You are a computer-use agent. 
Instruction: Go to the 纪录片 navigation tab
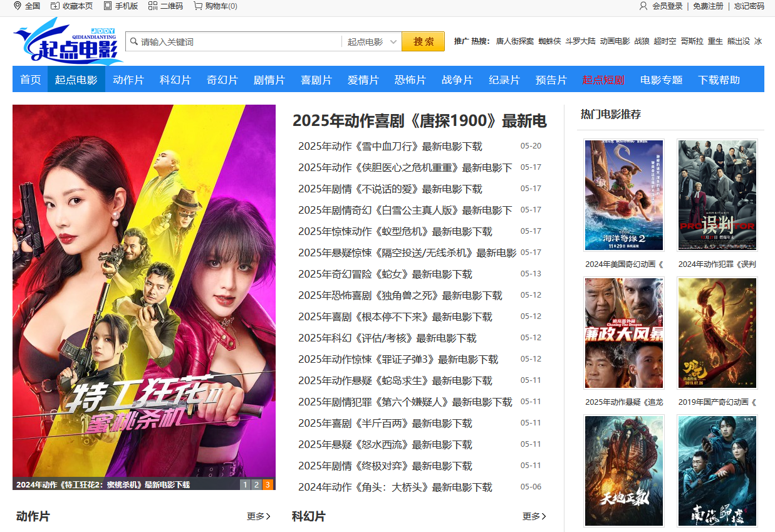pyautogui.click(x=504, y=80)
